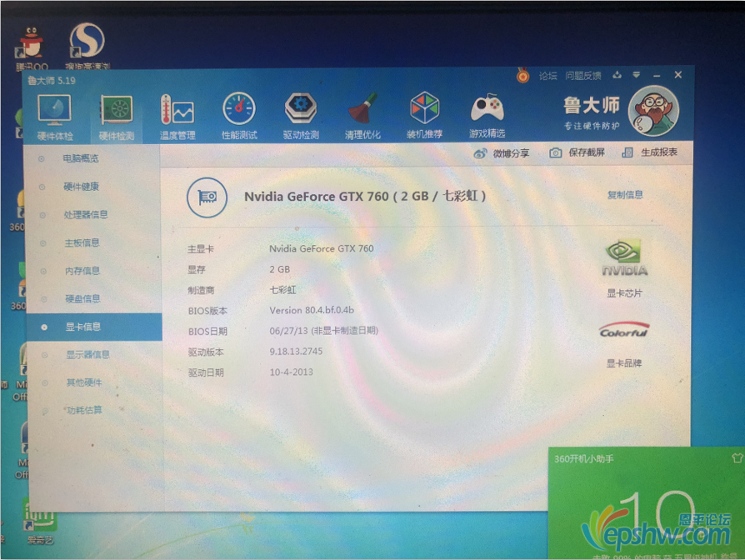
Task: Click the NVIDIA 显卡芯片 logo
Action: click(625, 259)
